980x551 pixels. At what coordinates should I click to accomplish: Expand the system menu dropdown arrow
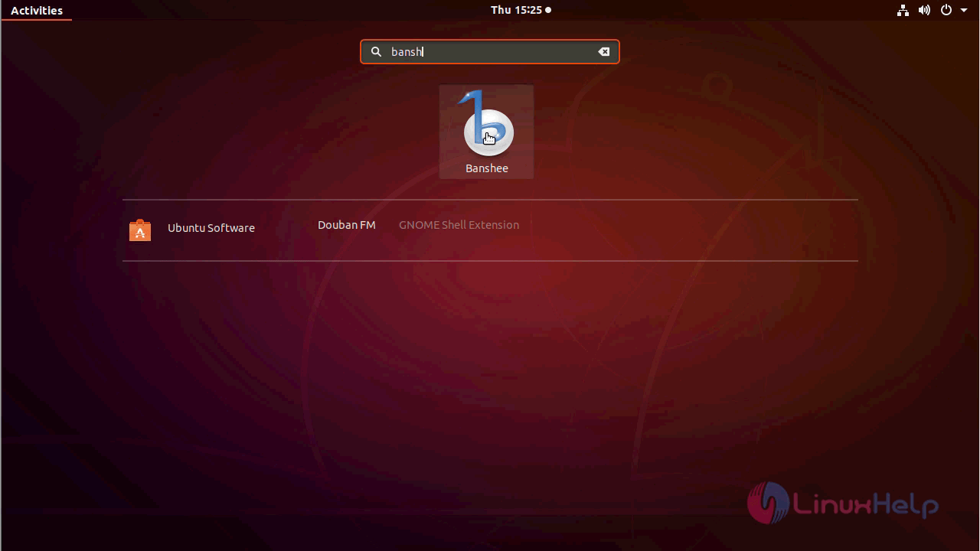[x=964, y=11]
